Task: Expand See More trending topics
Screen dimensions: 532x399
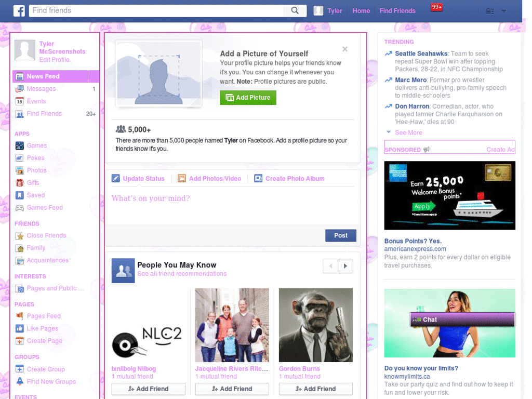Action: pyautogui.click(x=408, y=132)
